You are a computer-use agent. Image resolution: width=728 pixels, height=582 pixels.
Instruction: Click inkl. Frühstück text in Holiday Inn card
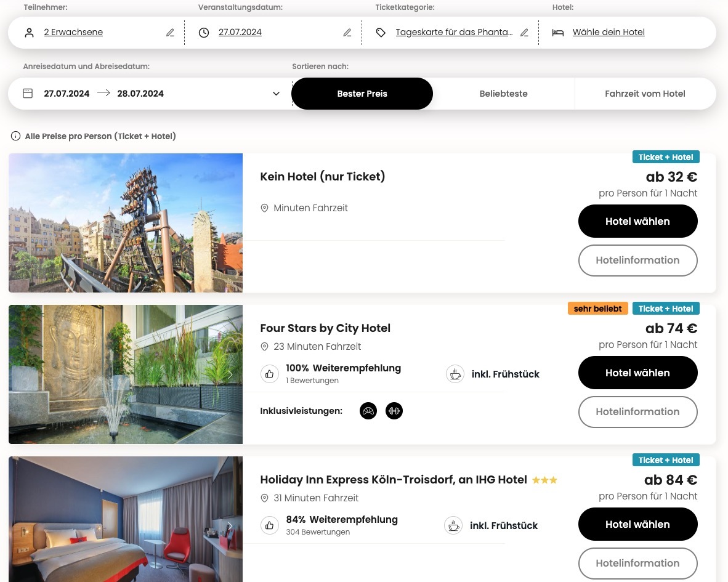click(x=504, y=525)
